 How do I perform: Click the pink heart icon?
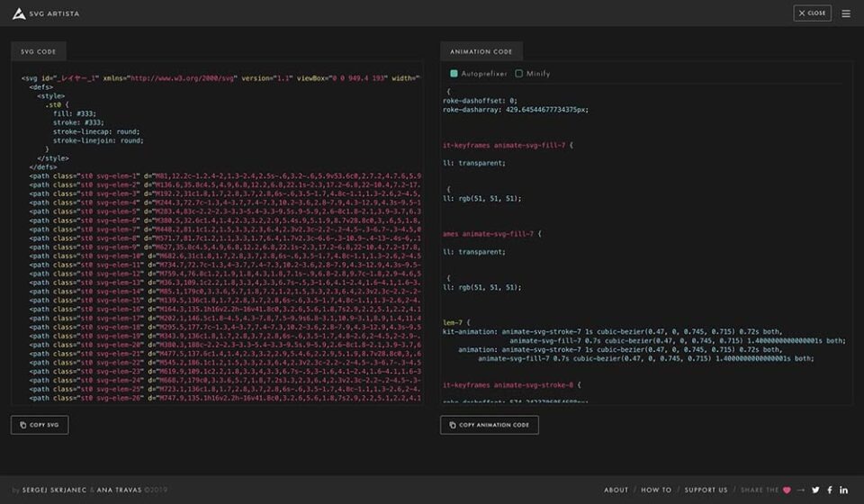pos(787,490)
